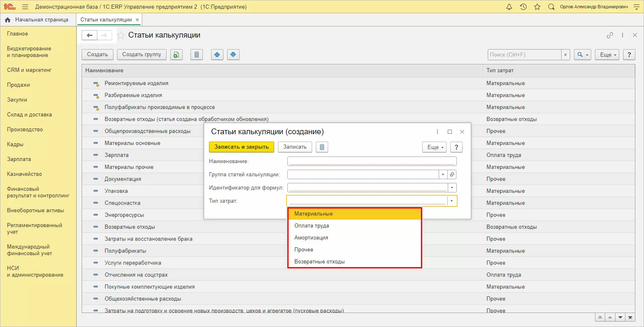The image size is (644, 327).
Task: Open favorites star in title bar
Action: (537, 7)
